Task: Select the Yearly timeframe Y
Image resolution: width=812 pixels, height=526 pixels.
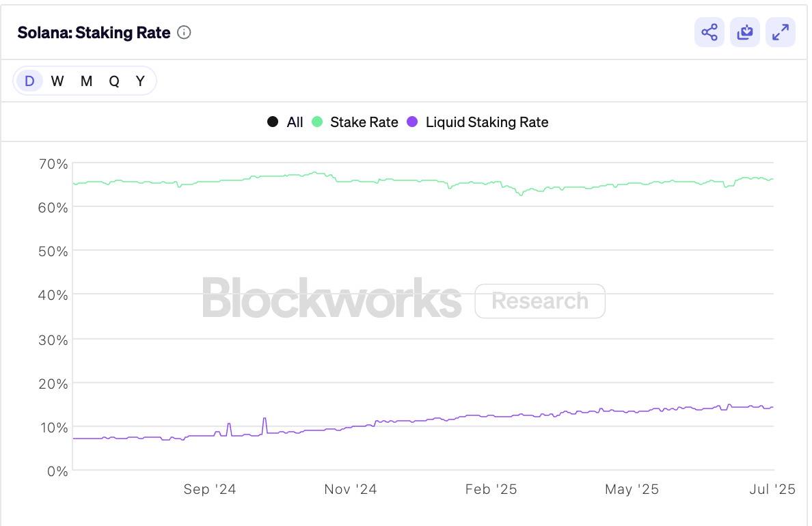Action: pos(140,81)
